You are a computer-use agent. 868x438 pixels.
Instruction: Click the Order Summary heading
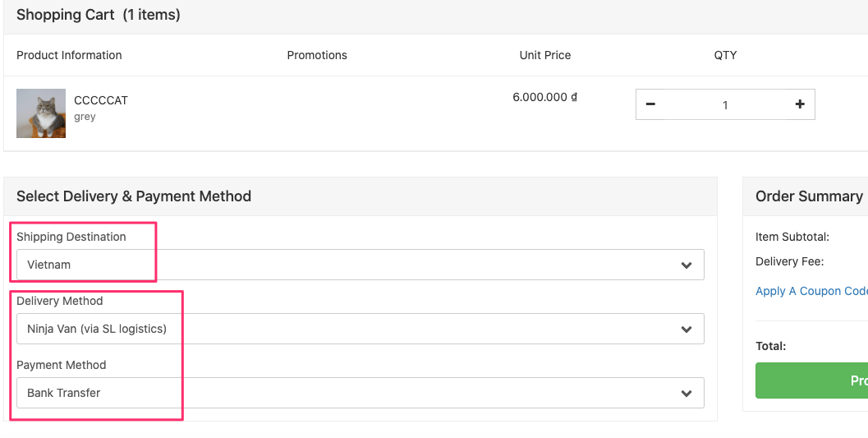(809, 196)
